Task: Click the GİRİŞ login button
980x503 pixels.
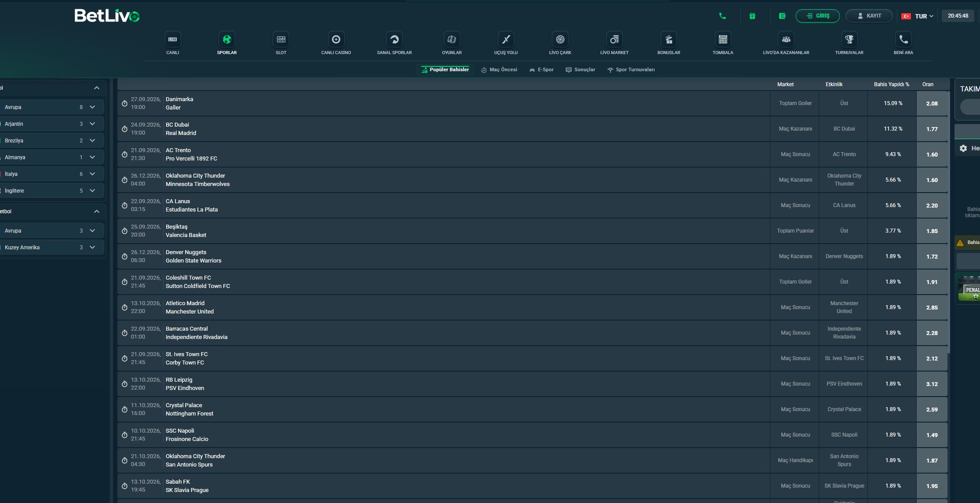Action: point(817,16)
